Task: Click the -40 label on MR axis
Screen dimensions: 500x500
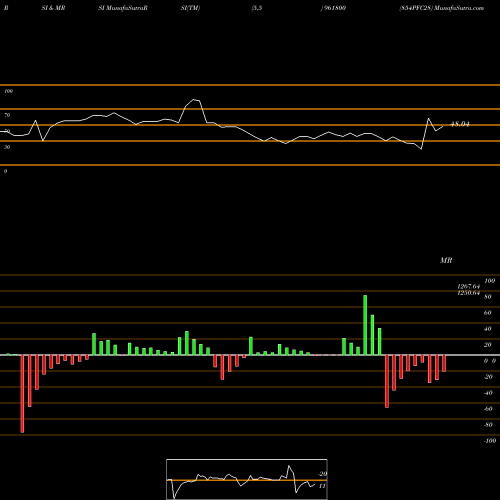Action: [x=488, y=393]
